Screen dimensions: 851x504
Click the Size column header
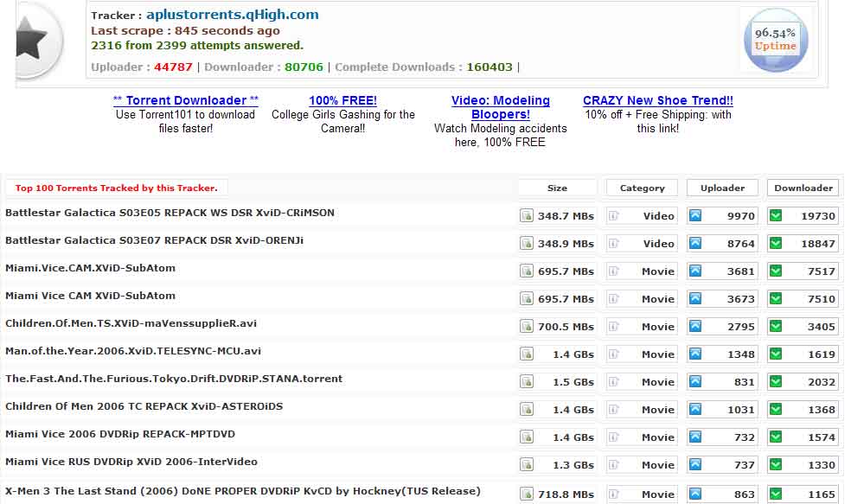coord(557,188)
